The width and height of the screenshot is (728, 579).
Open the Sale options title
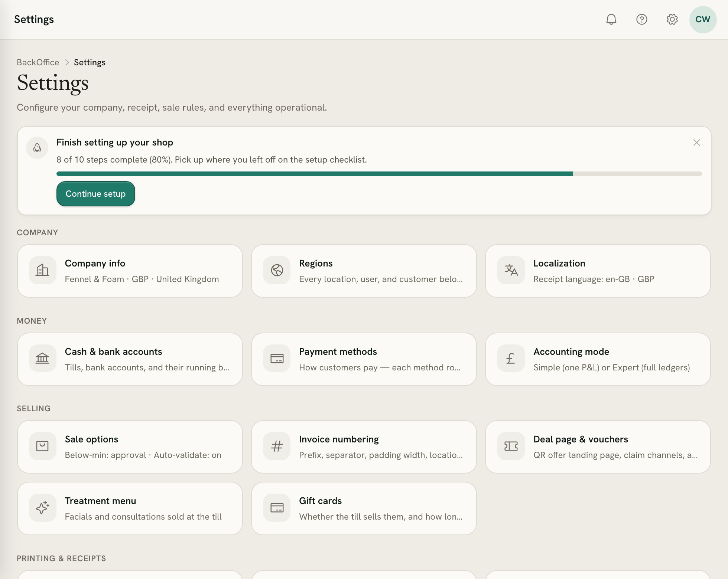tap(91, 439)
